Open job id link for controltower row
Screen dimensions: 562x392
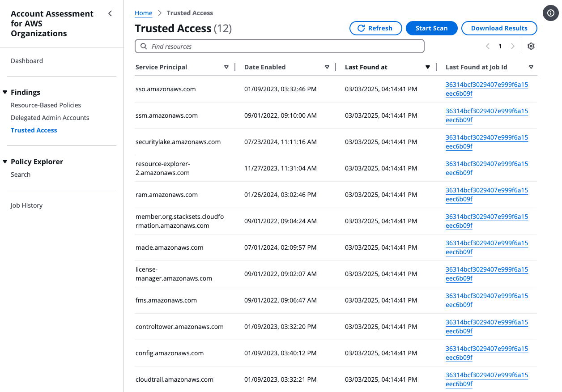click(x=487, y=327)
